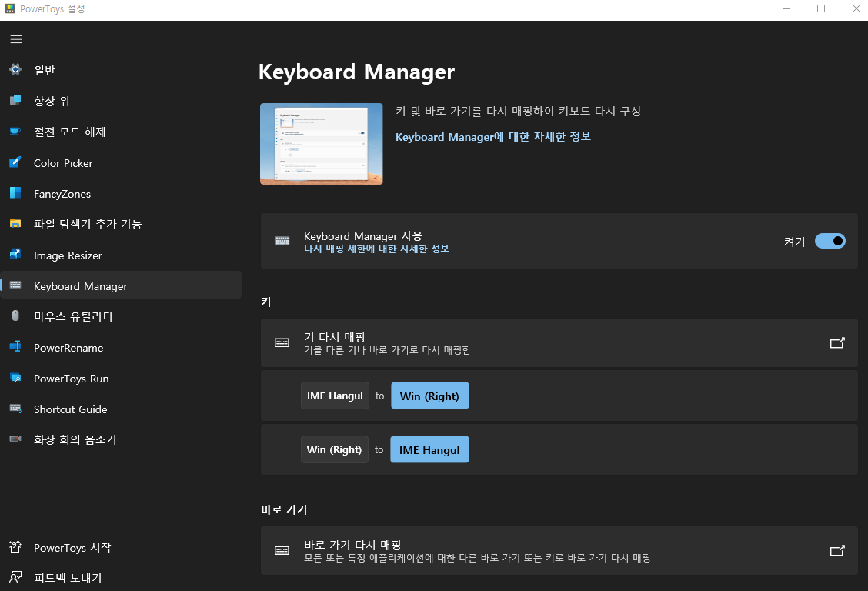Open 다시 매핑 제한에 대한 자세한 정보 link
868x591 pixels.
(x=376, y=249)
